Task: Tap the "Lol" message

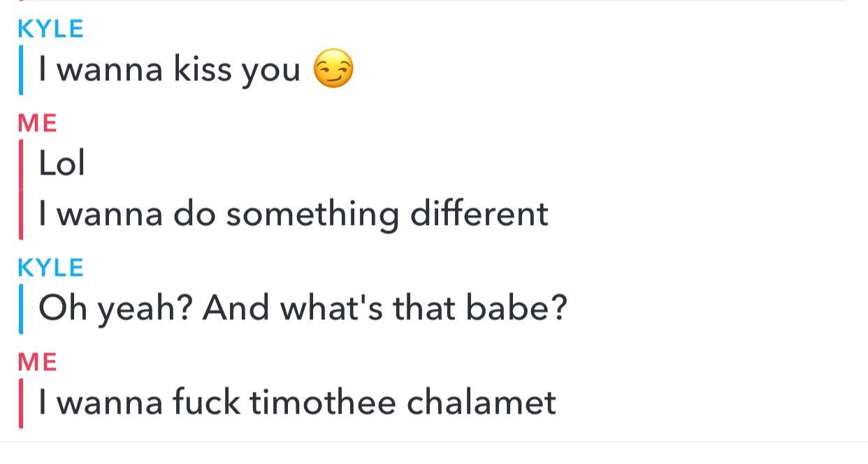Action: [62, 164]
